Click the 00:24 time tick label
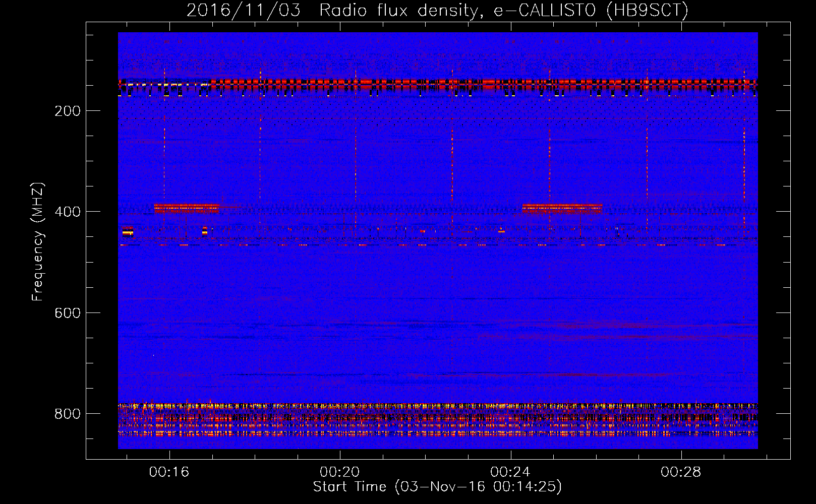Image resolution: width=816 pixels, height=504 pixels. 510,472
